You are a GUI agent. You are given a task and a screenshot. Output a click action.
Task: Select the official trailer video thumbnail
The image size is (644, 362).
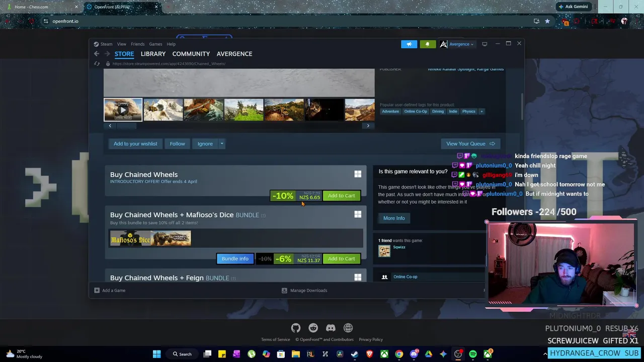[123, 110]
